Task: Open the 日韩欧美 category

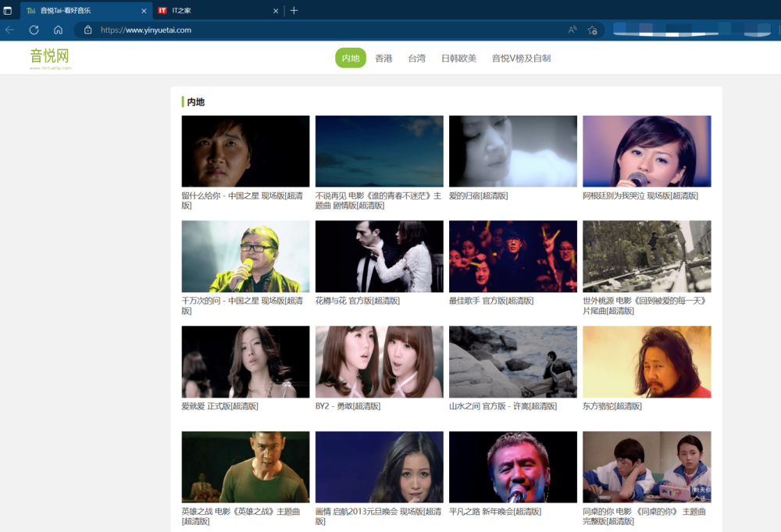Action: coord(458,58)
